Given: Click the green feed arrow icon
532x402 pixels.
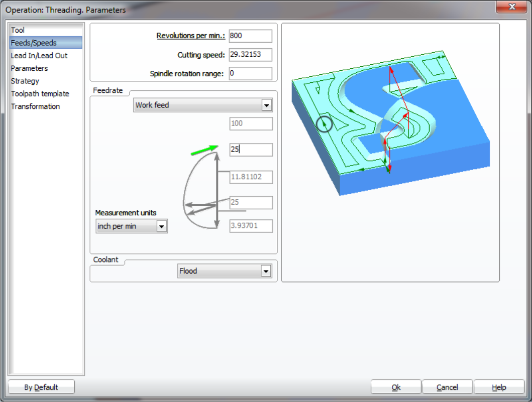Looking at the screenshot, I should (x=204, y=150).
